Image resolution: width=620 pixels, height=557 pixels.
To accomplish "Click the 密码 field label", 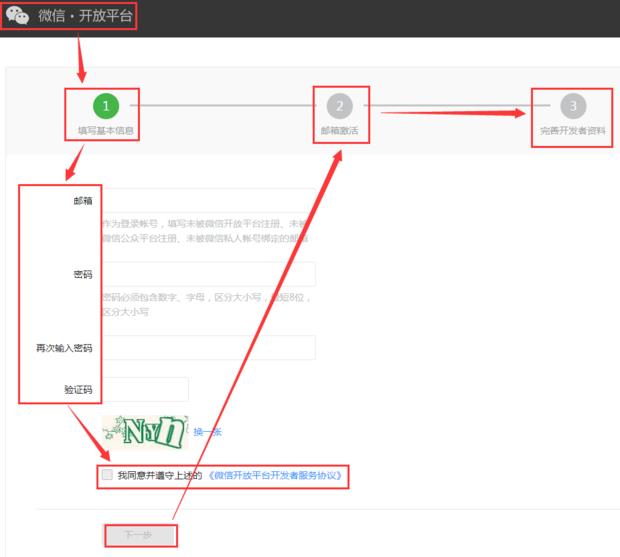I will pos(83,274).
